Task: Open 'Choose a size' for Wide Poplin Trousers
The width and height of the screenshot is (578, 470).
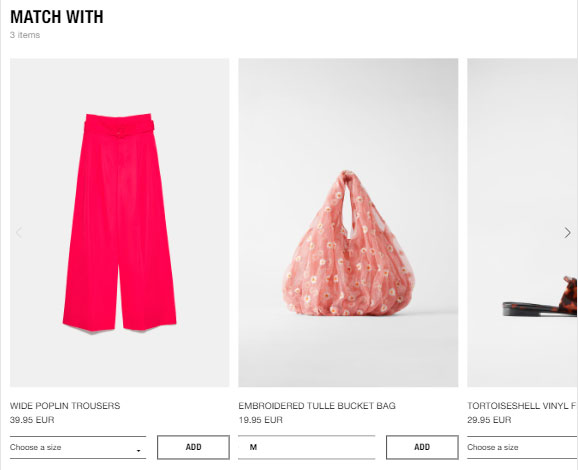Action: pyautogui.click(x=78, y=448)
